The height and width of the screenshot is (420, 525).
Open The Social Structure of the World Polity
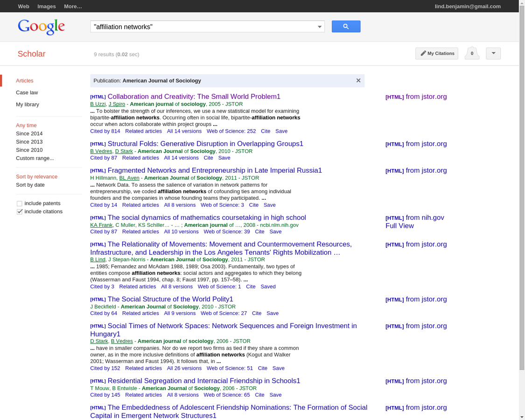[x=170, y=299]
